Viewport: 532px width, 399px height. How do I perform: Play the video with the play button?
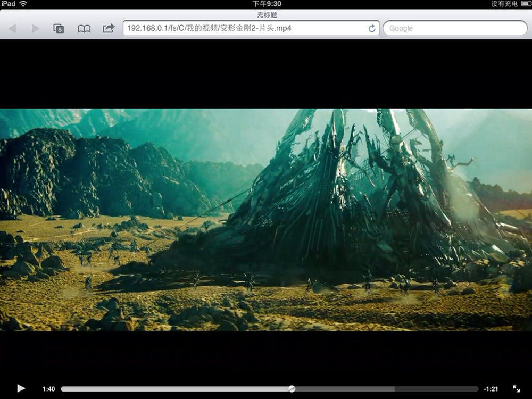(21, 388)
